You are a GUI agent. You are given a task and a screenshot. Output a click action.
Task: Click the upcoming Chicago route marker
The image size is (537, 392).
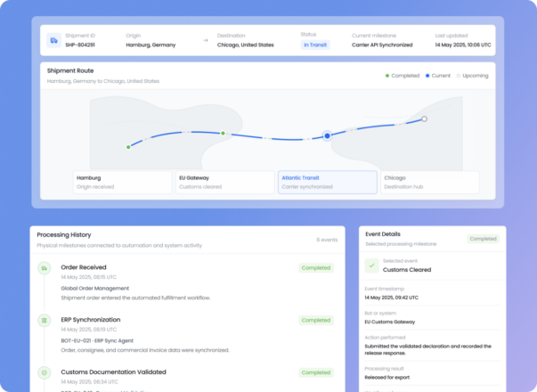point(424,118)
